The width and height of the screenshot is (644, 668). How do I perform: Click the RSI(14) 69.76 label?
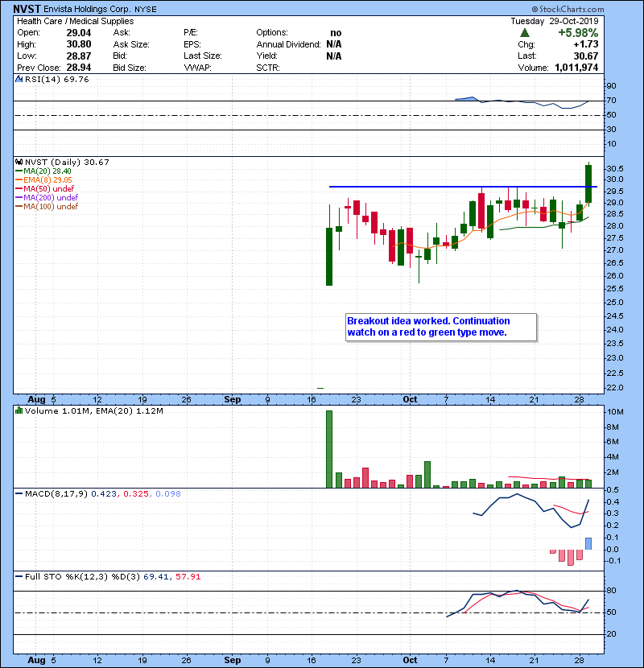click(56, 79)
